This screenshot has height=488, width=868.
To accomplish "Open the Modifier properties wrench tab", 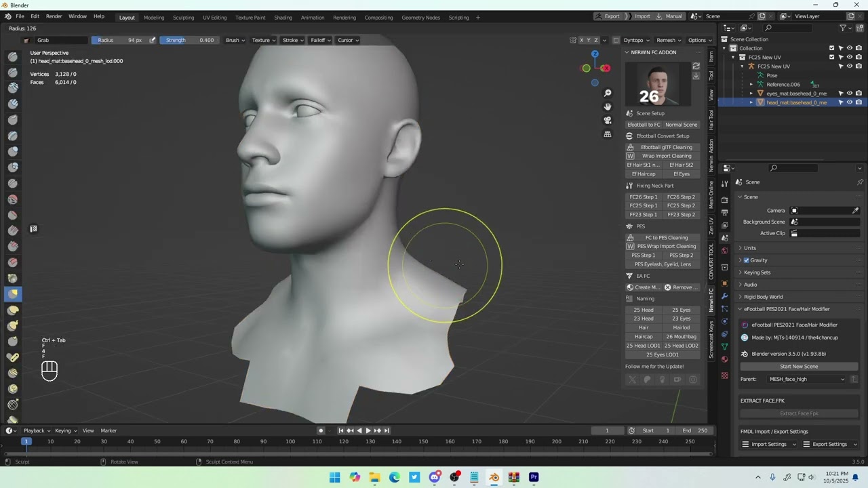I will pyautogui.click(x=725, y=296).
